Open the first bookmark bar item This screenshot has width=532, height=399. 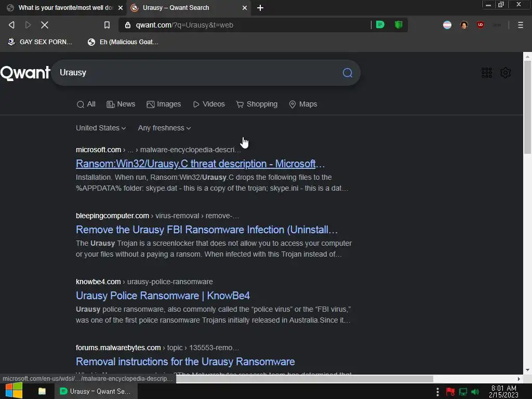39,42
